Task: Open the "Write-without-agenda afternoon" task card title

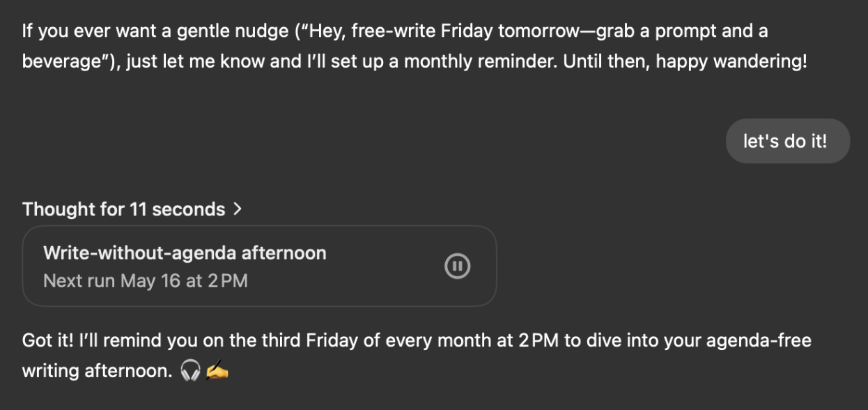Action: (185, 252)
